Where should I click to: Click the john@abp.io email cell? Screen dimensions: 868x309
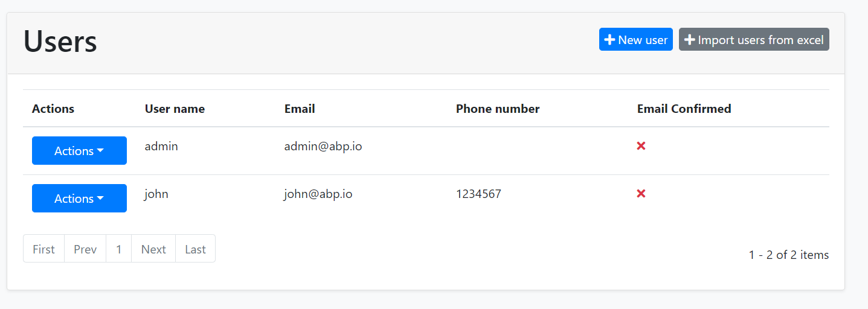coord(318,194)
